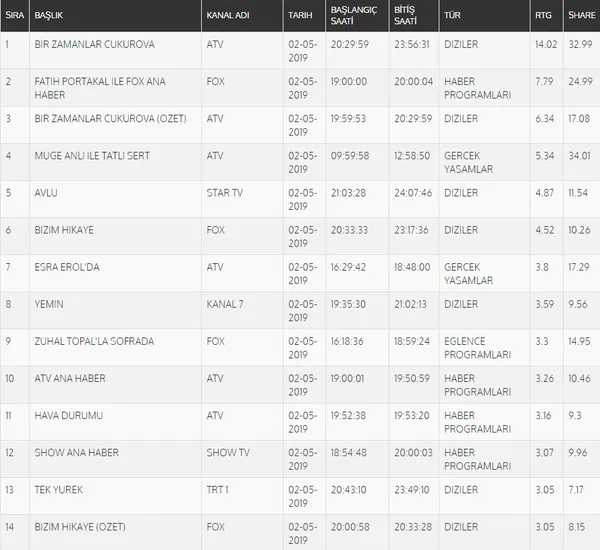The width and height of the screenshot is (600, 550).
Task: Click end time 23:56:31
Action: pos(412,44)
